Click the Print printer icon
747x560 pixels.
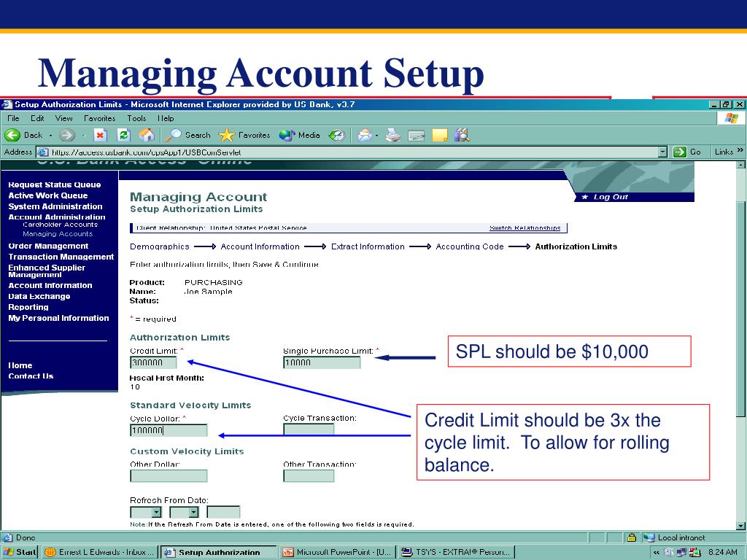393,135
